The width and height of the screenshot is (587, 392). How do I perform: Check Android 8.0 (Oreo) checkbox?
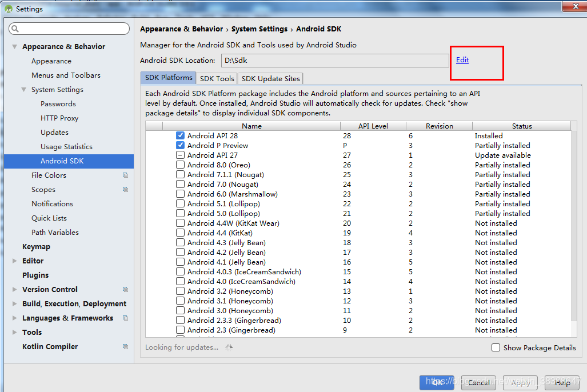pyautogui.click(x=181, y=165)
